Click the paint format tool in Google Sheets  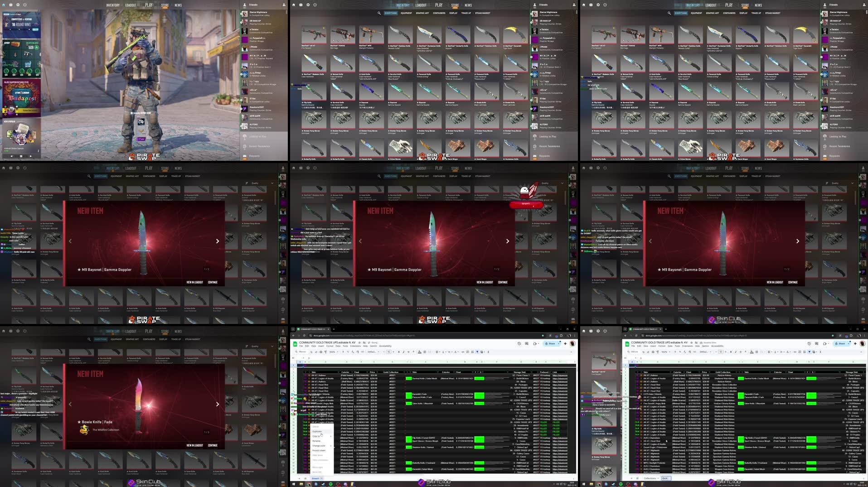click(x=325, y=352)
